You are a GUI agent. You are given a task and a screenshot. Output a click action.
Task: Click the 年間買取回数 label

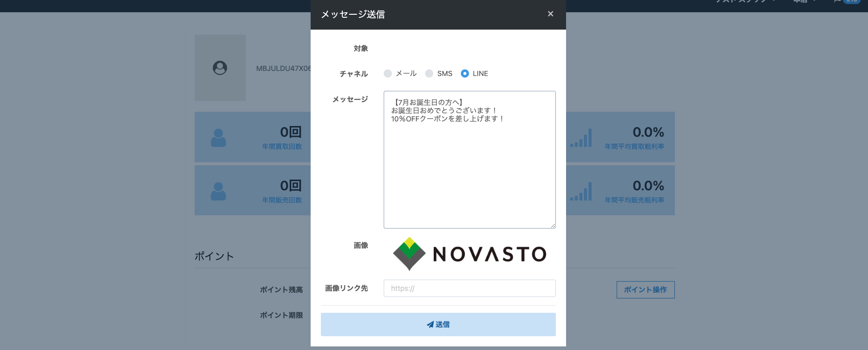pos(282,146)
